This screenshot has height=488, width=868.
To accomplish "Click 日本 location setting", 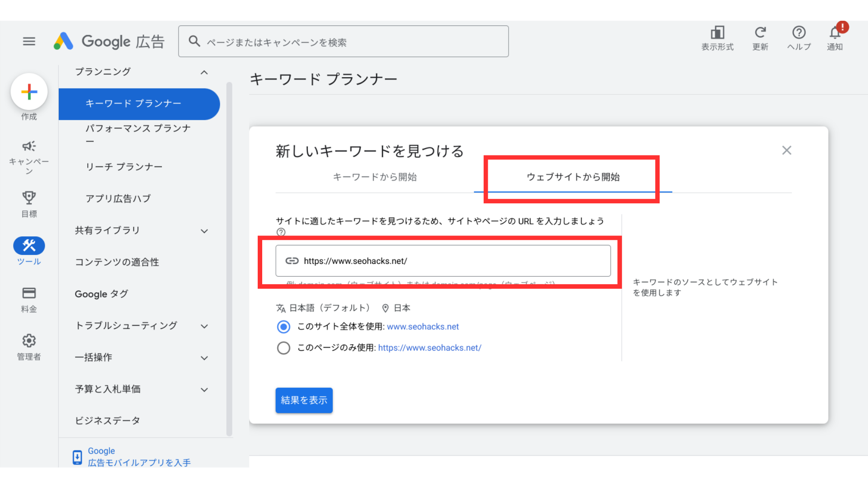I will click(402, 308).
